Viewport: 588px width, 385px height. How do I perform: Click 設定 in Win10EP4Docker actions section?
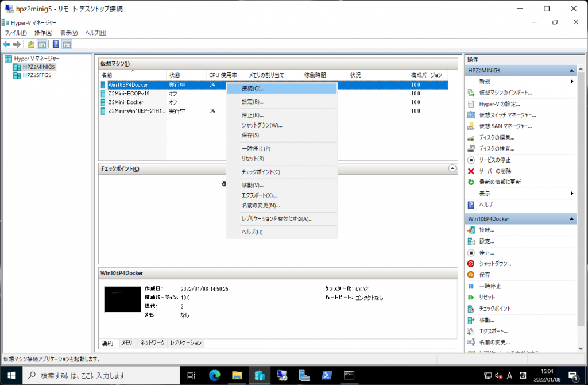pos(486,241)
